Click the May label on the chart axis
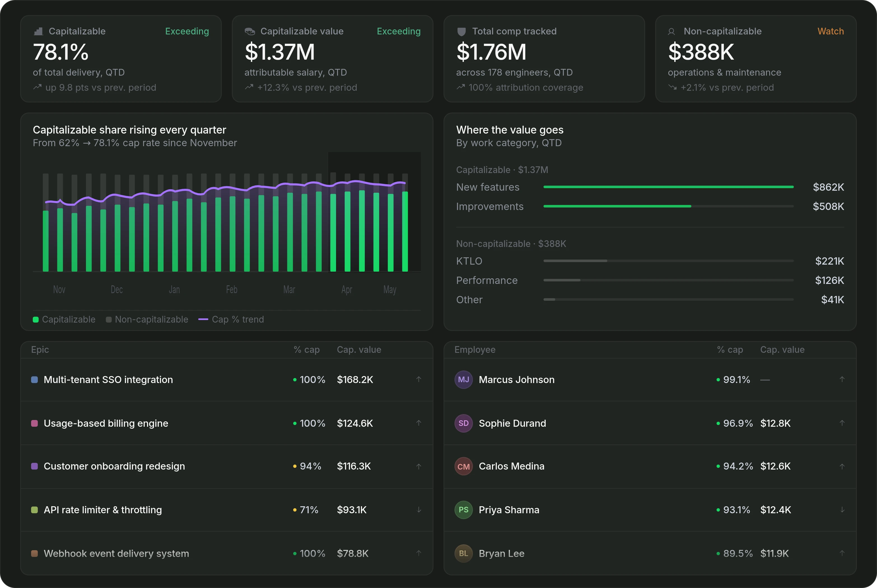Image resolution: width=877 pixels, height=588 pixels. (x=390, y=290)
